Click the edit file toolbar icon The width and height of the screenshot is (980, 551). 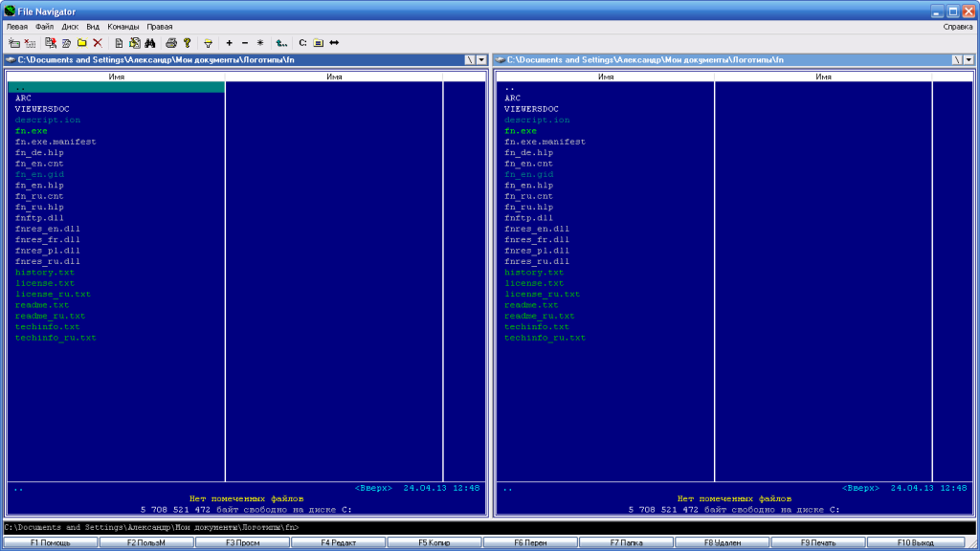tap(134, 43)
